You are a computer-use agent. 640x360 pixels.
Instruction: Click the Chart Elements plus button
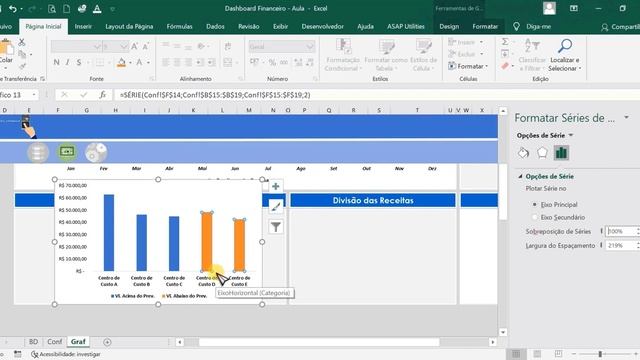coord(276,187)
